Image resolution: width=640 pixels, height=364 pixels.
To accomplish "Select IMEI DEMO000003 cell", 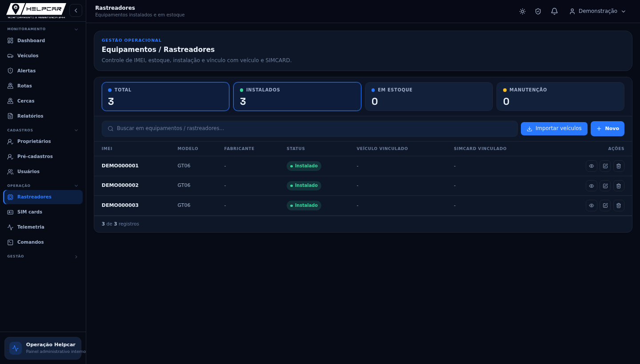I will click(120, 205).
